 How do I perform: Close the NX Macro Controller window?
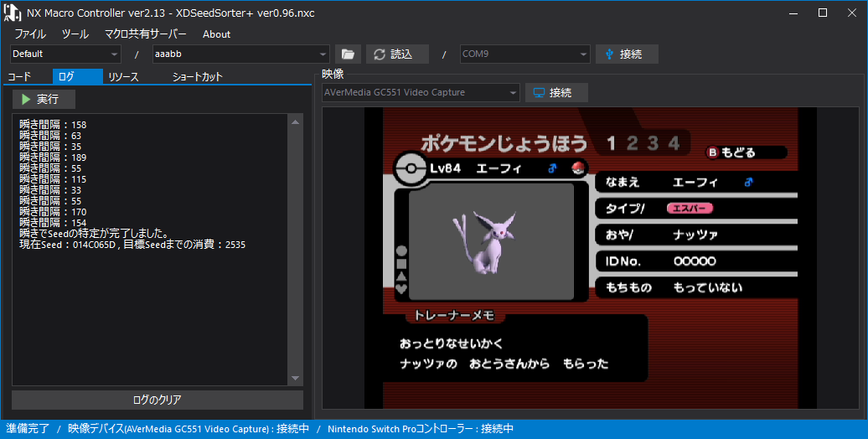point(852,13)
